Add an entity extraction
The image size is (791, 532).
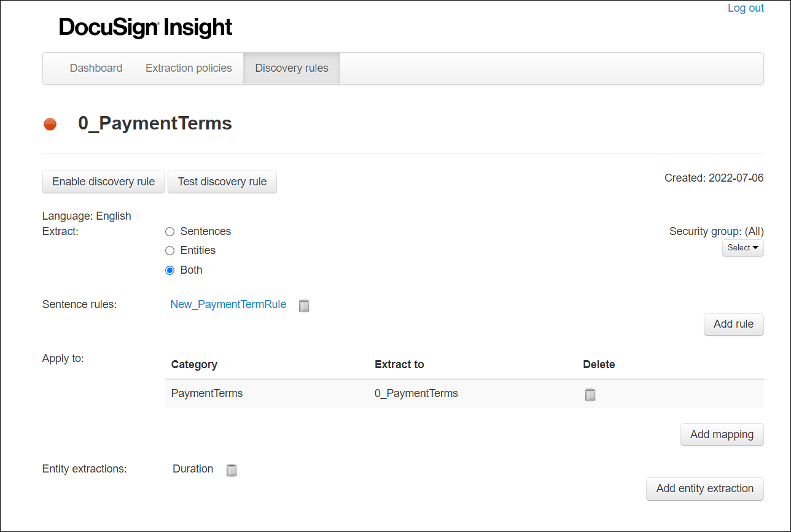click(x=704, y=488)
